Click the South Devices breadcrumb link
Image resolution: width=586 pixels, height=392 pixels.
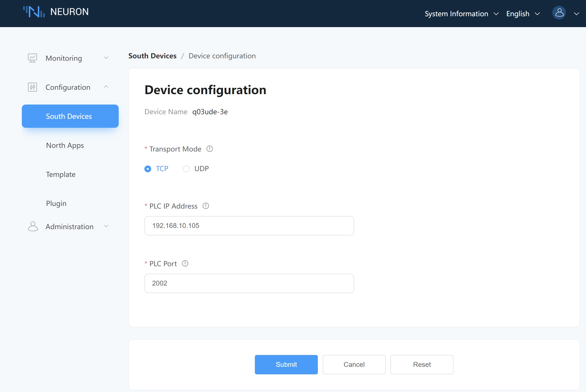click(x=152, y=56)
